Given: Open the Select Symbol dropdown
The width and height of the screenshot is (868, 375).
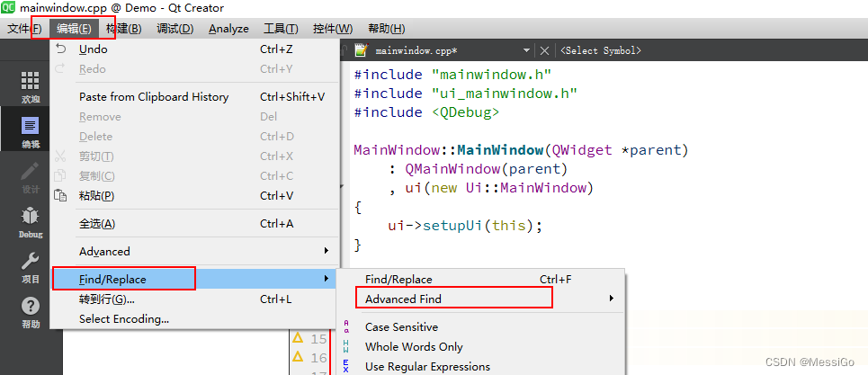Looking at the screenshot, I should [x=600, y=51].
